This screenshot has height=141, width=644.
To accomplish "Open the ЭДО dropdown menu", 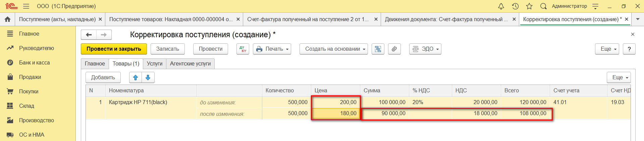I will point(425,49).
